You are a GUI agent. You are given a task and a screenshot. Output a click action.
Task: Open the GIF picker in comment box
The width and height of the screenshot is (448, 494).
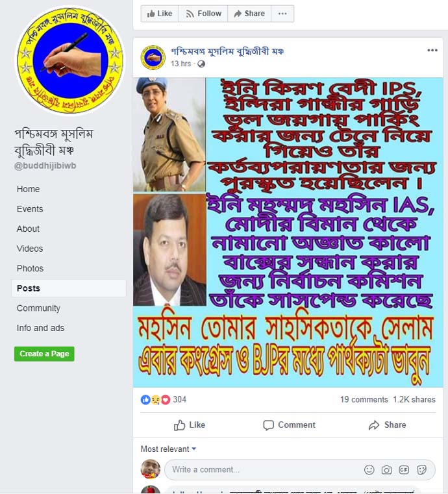(x=404, y=470)
